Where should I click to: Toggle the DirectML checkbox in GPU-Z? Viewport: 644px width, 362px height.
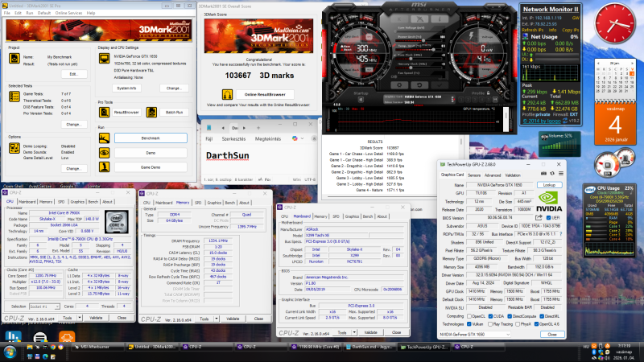click(x=542, y=316)
